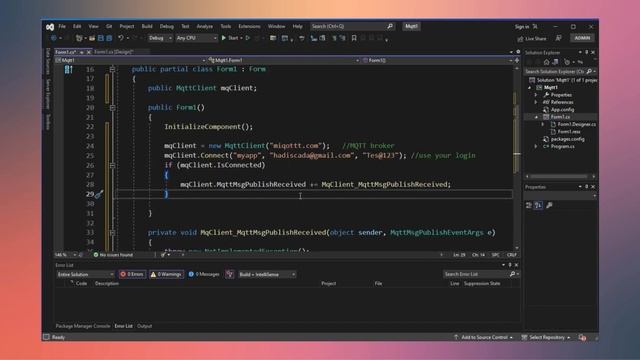Open the Extensions menu
This screenshot has height=360, width=640.
[x=249, y=27]
